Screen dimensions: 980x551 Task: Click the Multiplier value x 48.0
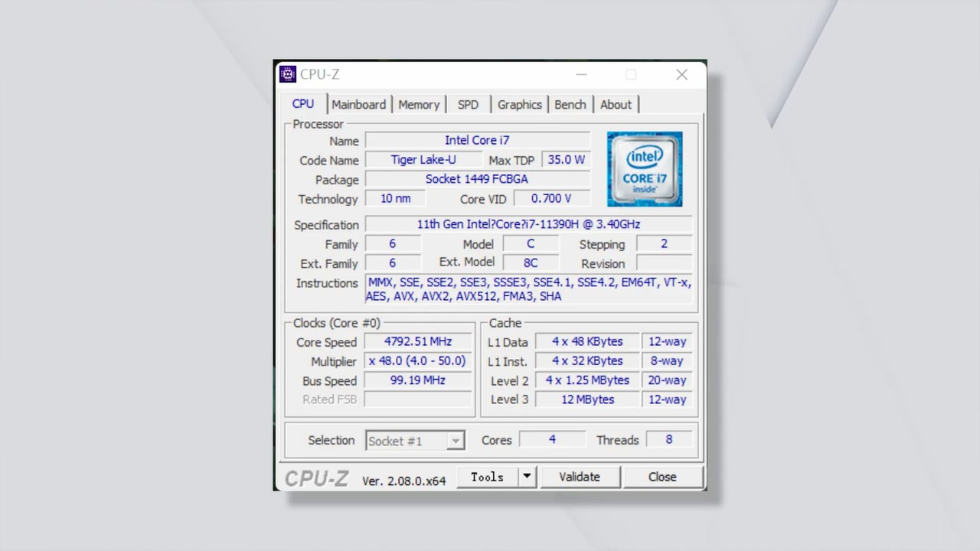click(x=418, y=360)
